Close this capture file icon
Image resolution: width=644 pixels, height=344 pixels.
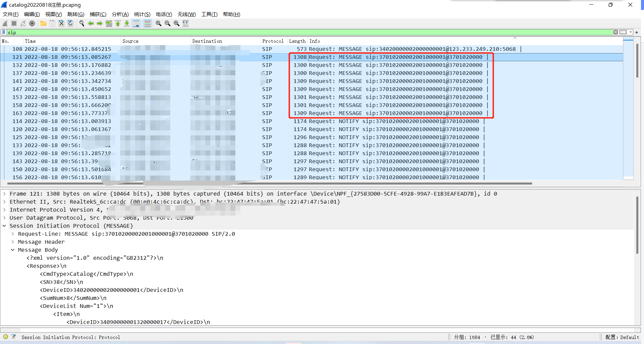[61, 23]
